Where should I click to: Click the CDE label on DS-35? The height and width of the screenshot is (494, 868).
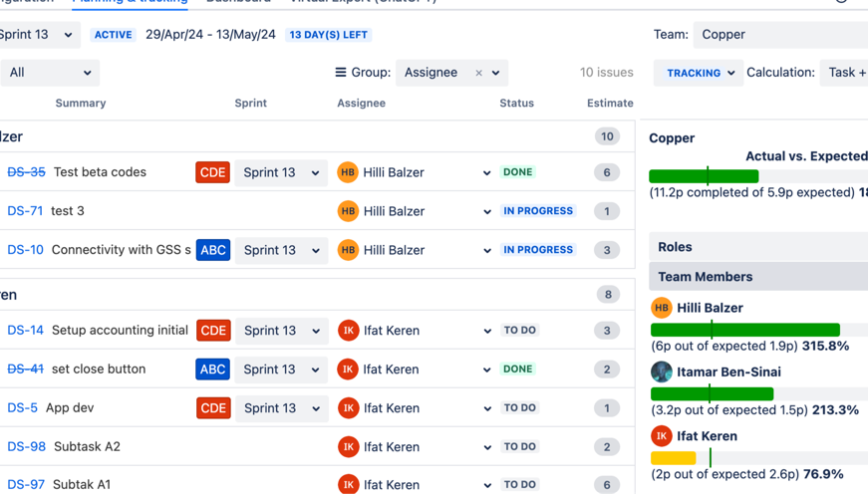coord(212,172)
